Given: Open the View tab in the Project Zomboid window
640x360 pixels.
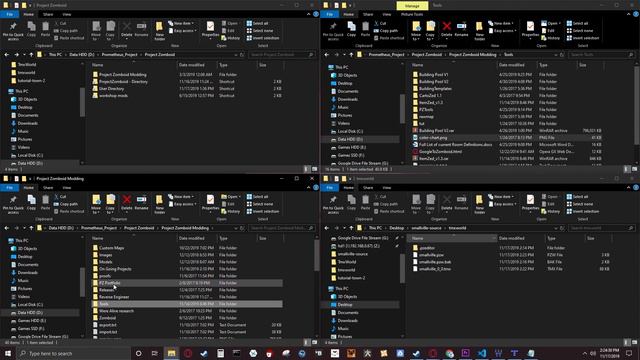Looking at the screenshot, I should coord(67,14).
